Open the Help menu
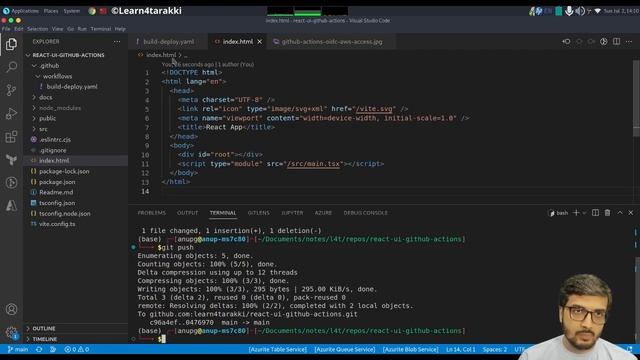The image size is (640, 360). 120,29
